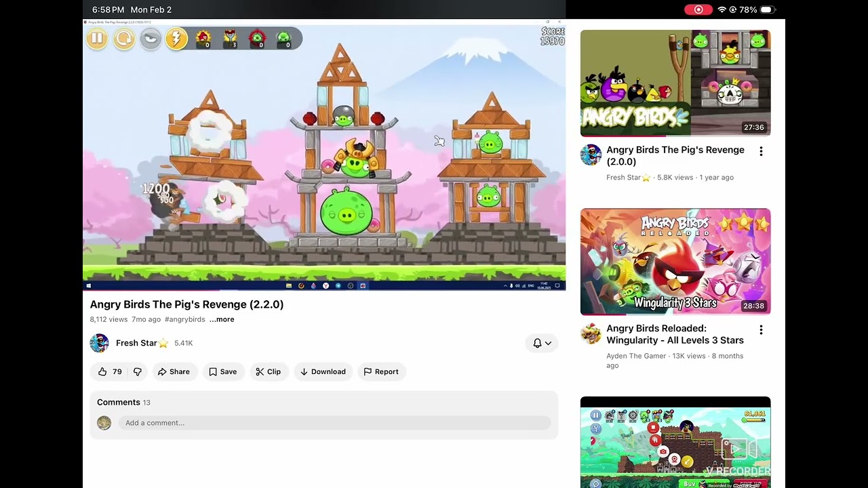Image resolution: width=868 pixels, height=488 pixels.
Task: Report the video
Action: coord(381,371)
